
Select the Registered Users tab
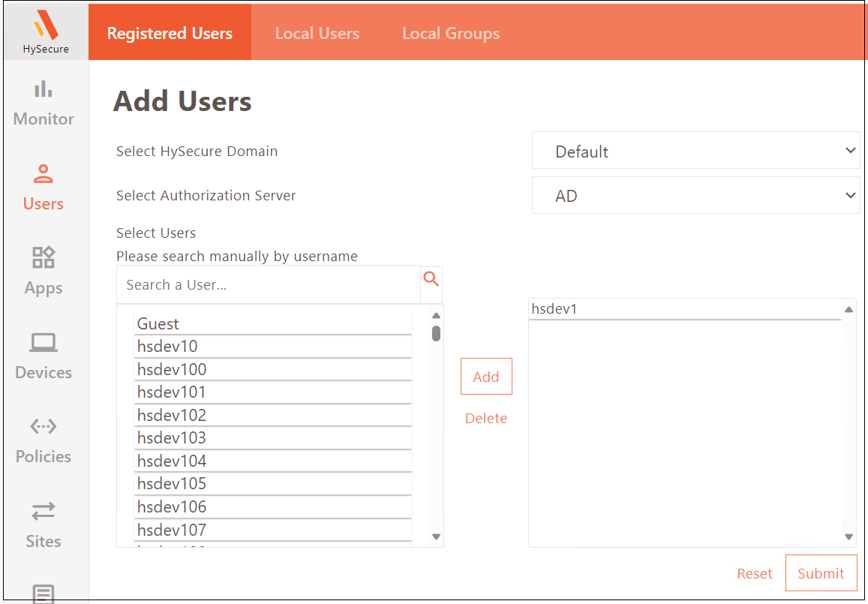coord(170,34)
